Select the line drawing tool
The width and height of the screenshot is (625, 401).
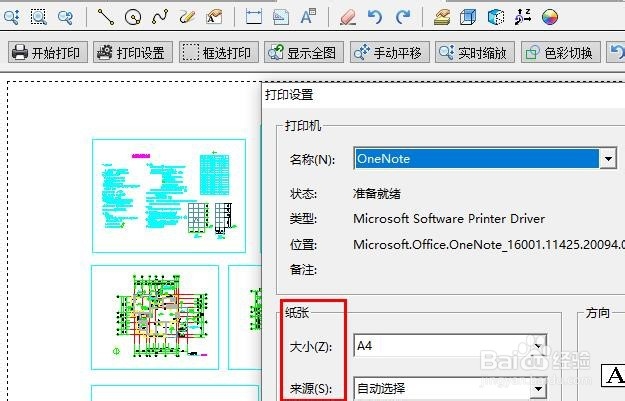(106, 17)
